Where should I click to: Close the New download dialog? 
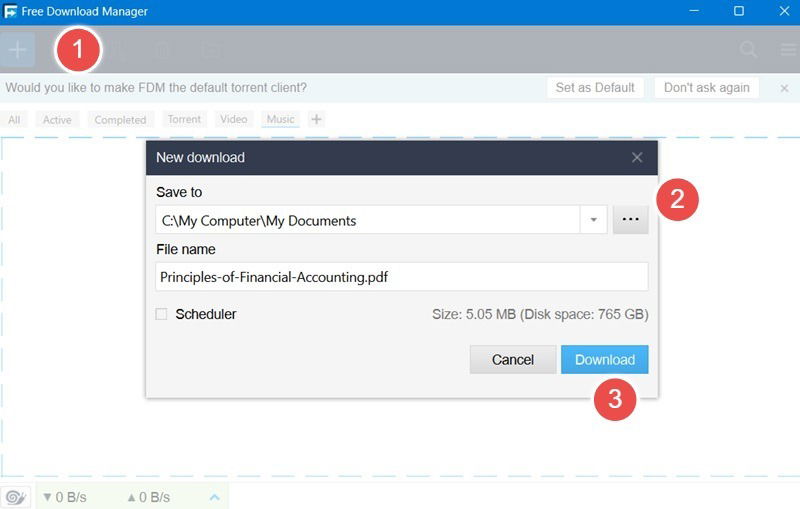pyautogui.click(x=637, y=158)
